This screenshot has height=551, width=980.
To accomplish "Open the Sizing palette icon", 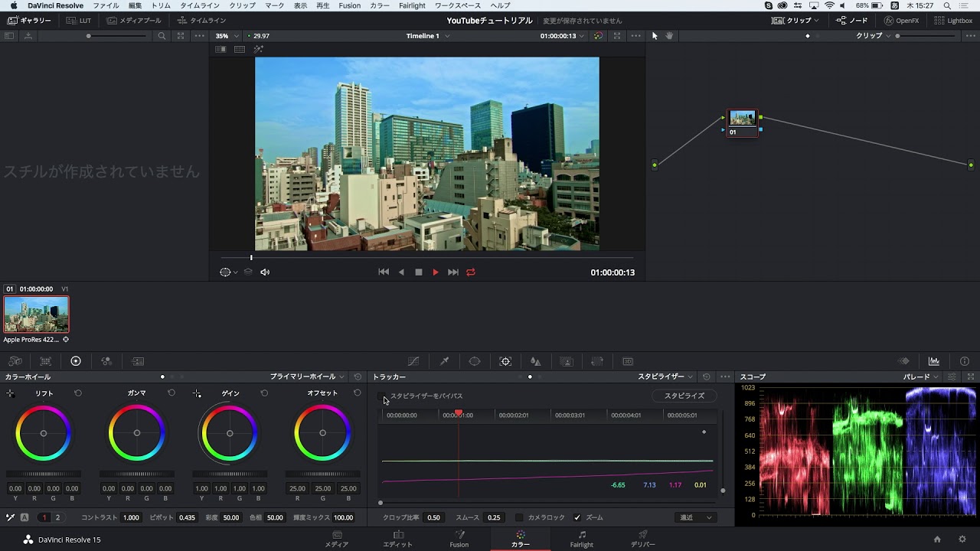I will (597, 361).
